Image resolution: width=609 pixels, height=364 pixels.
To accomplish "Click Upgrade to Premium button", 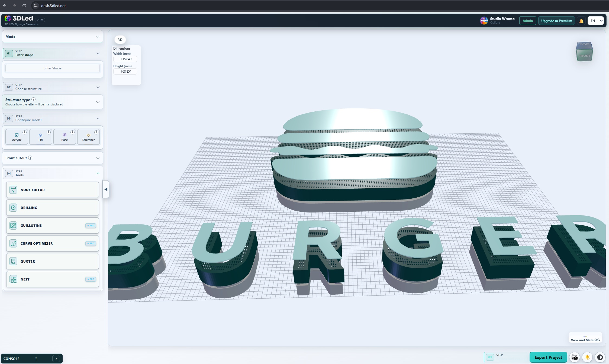I will (556, 21).
